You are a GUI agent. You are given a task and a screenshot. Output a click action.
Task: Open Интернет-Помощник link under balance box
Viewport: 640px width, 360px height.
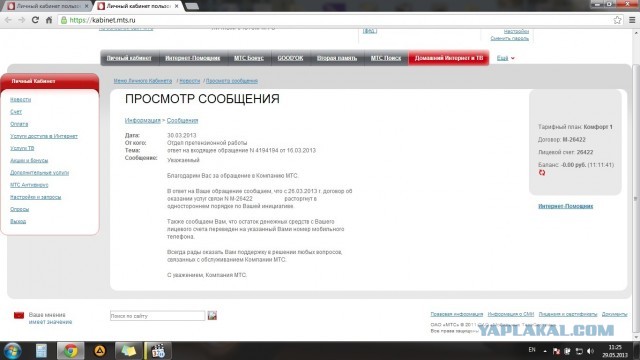565,206
